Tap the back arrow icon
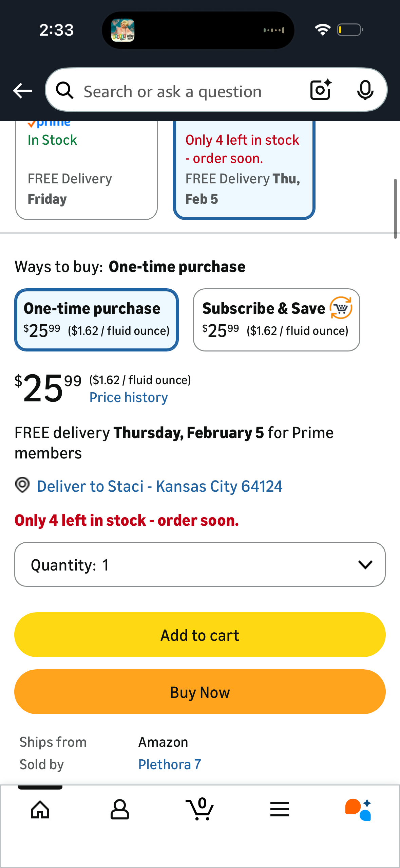Screen dimensions: 400x868 [22, 91]
